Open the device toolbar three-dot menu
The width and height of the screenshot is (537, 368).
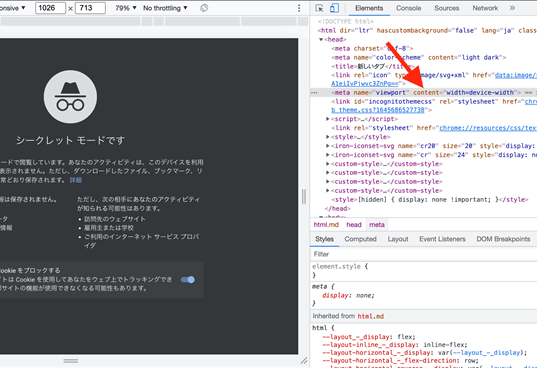pos(299,8)
